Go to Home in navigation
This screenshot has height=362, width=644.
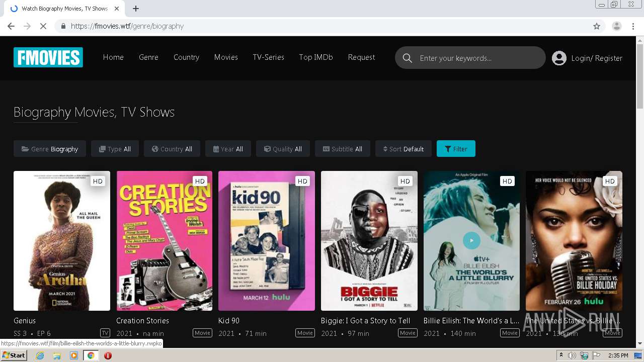tap(113, 57)
